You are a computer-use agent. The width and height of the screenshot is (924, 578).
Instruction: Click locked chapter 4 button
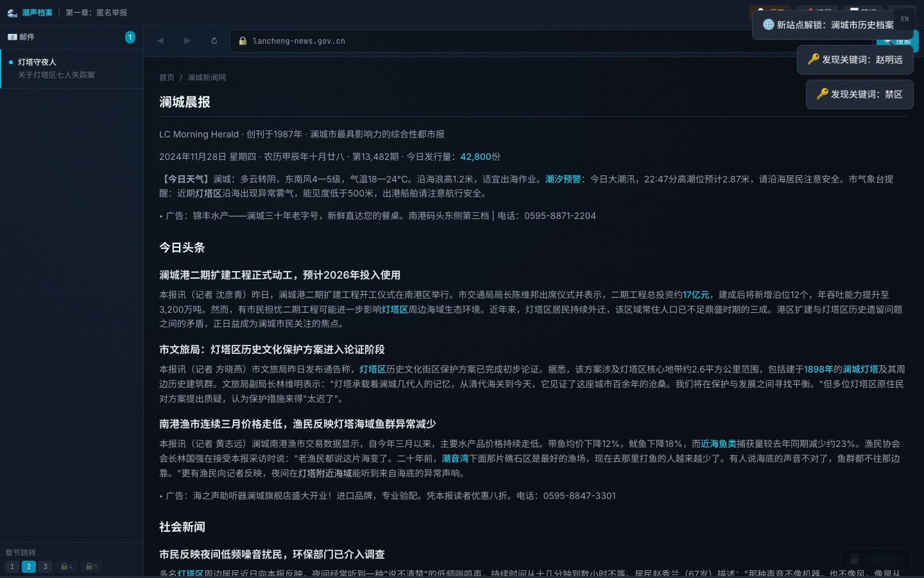tap(67, 566)
